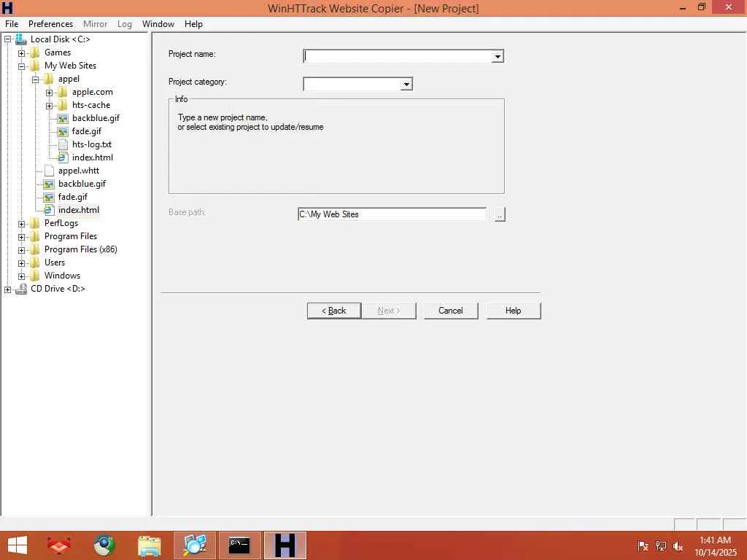Viewport: 747px width, 560px height.
Task: Click the Base path text field
Action: pyautogui.click(x=392, y=214)
